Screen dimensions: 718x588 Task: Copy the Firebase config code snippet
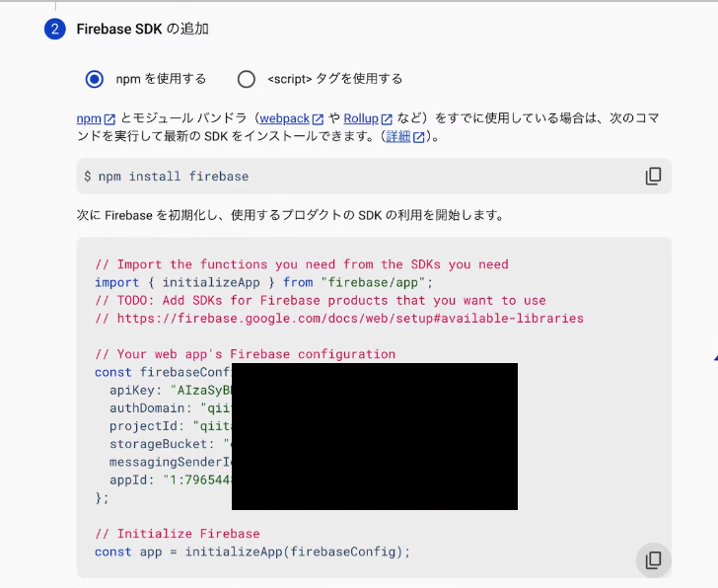tap(654, 559)
